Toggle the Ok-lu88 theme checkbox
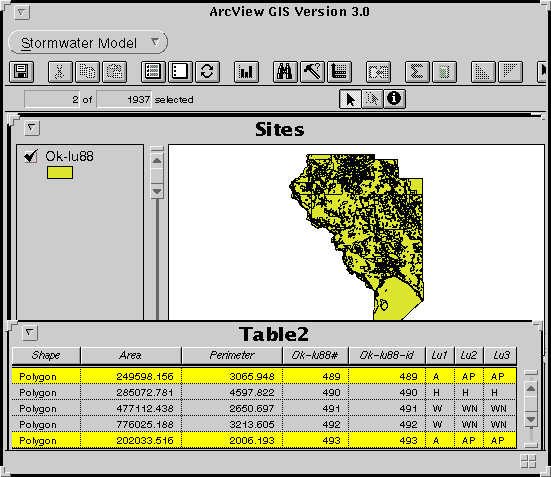Screen dimensions: 551x477 (31, 156)
